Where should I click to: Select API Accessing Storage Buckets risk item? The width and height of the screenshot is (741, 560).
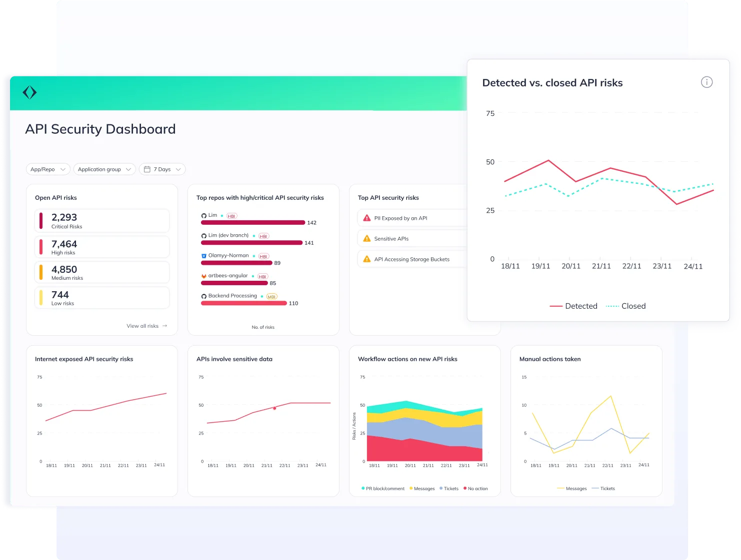(x=412, y=259)
